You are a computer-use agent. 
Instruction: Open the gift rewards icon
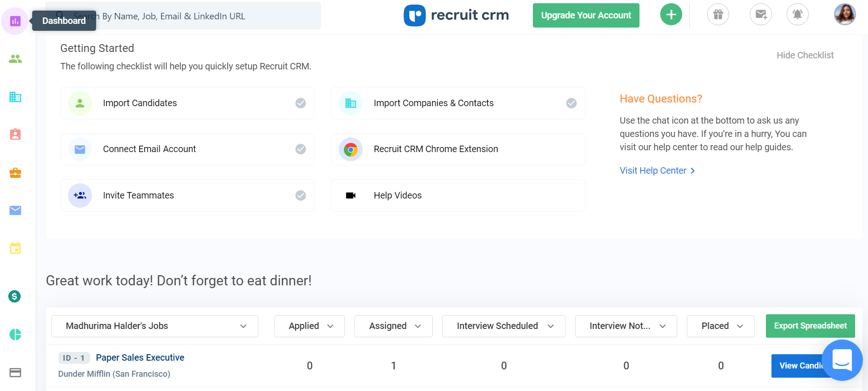point(718,15)
